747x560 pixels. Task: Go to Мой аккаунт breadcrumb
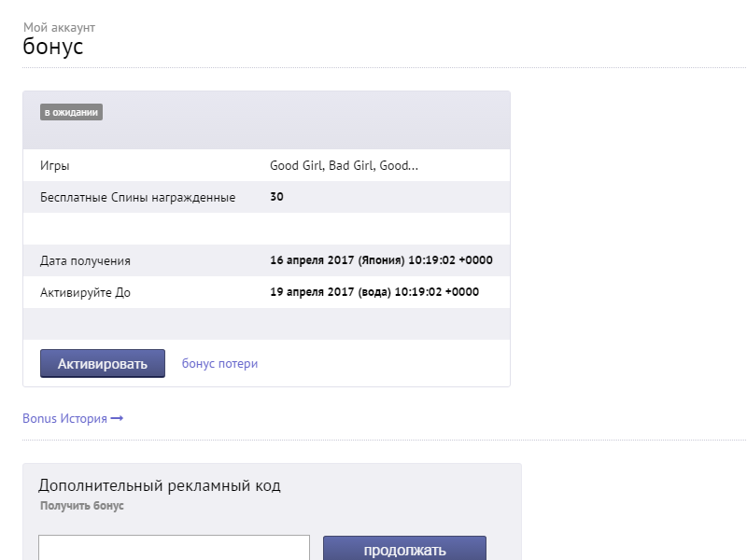pyautogui.click(x=59, y=28)
